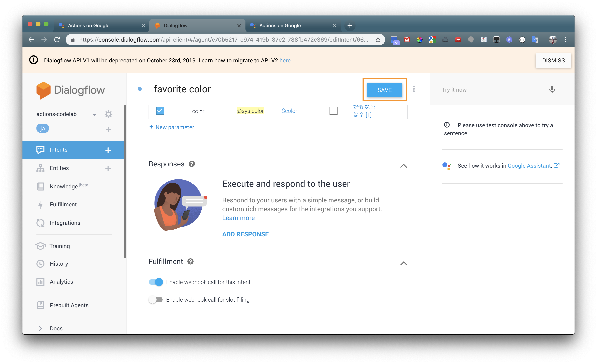597x364 pixels.
Task: Expand the Docs sidebar item
Action: click(x=40, y=328)
